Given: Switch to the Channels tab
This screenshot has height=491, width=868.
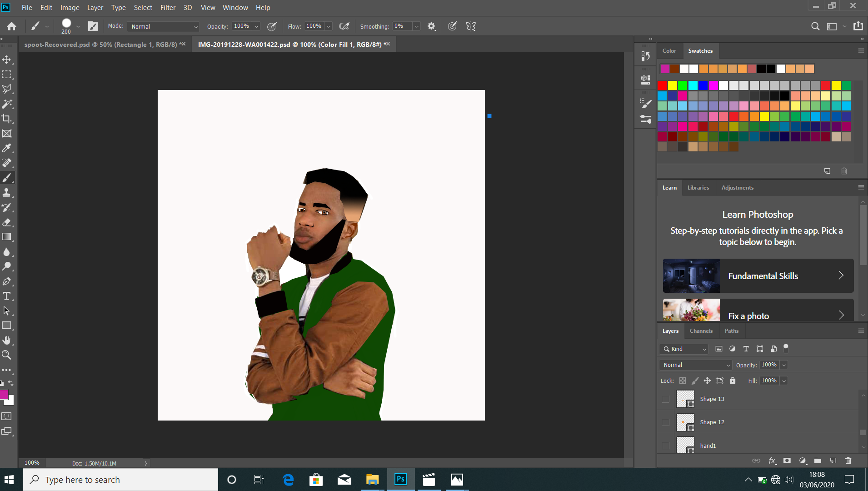Looking at the screenshot, I should click(701, 331).
